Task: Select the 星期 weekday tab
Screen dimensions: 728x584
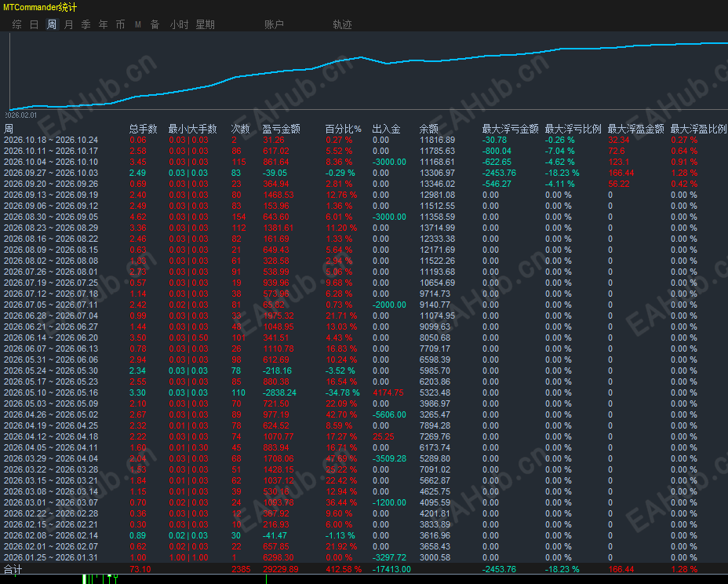Action: (206, 24)
